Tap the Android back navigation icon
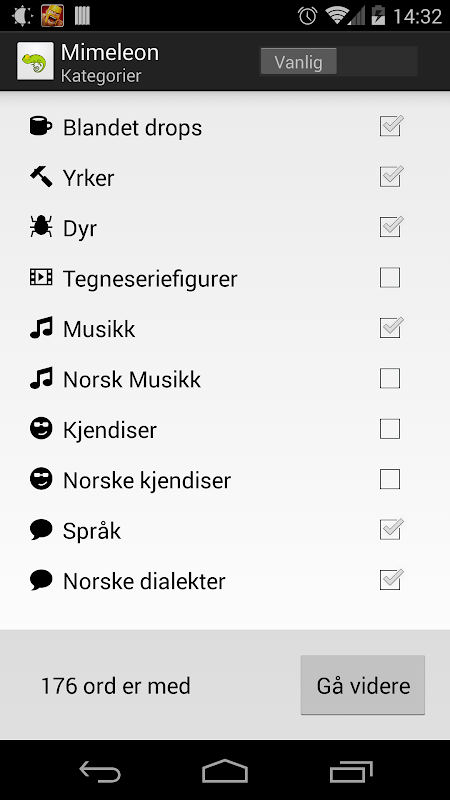 pos(100,771)
